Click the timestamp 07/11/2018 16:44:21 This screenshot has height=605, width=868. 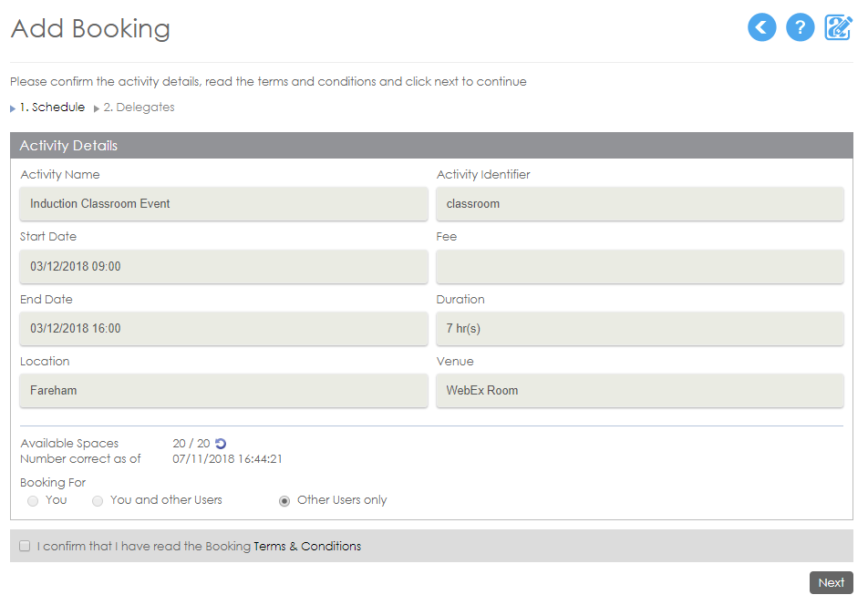[x=227, y=459]
